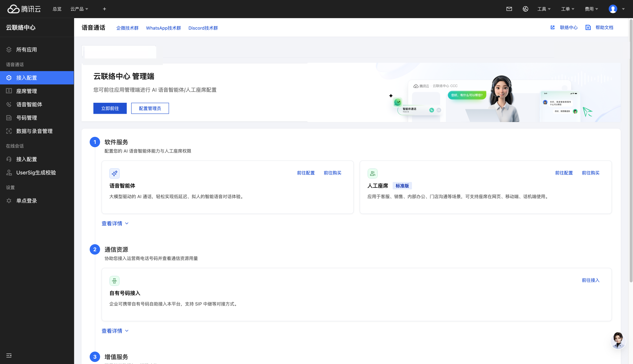Click the plus icon in top bar
Image resolution: width=633 pixels, height=364 pixels.
(105, 9)
